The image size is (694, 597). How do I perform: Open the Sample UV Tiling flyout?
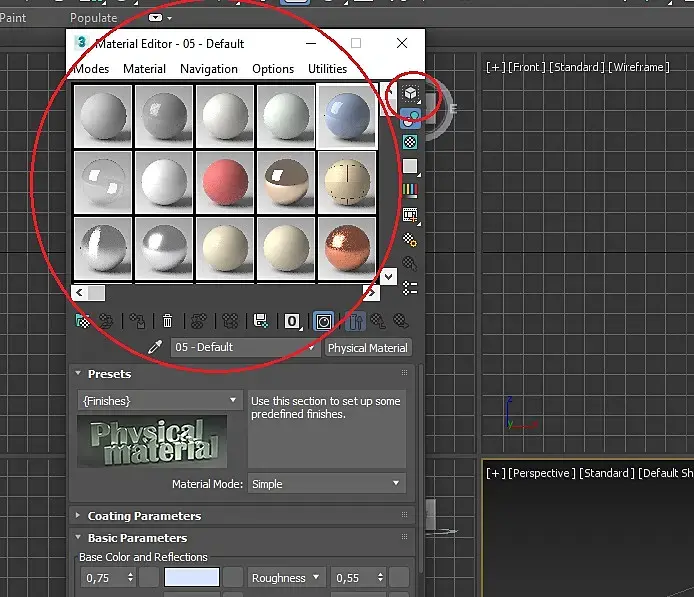click(411, 167)
